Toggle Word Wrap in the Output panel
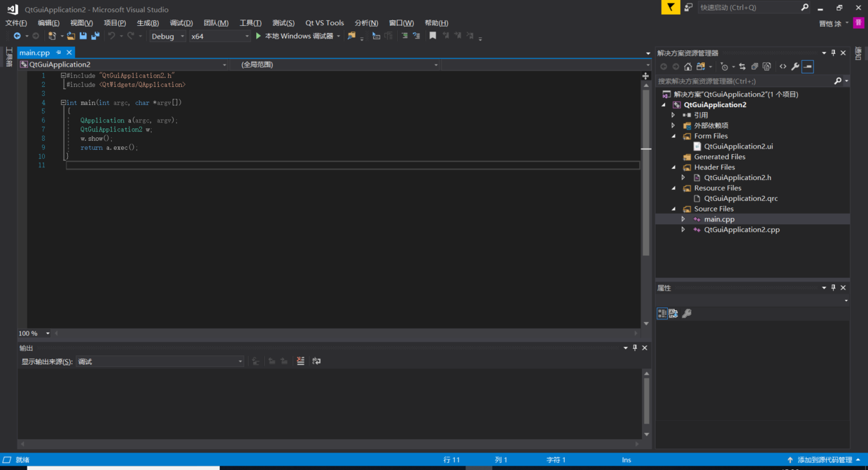Screen dimensions: 868x470 (316, 361)
